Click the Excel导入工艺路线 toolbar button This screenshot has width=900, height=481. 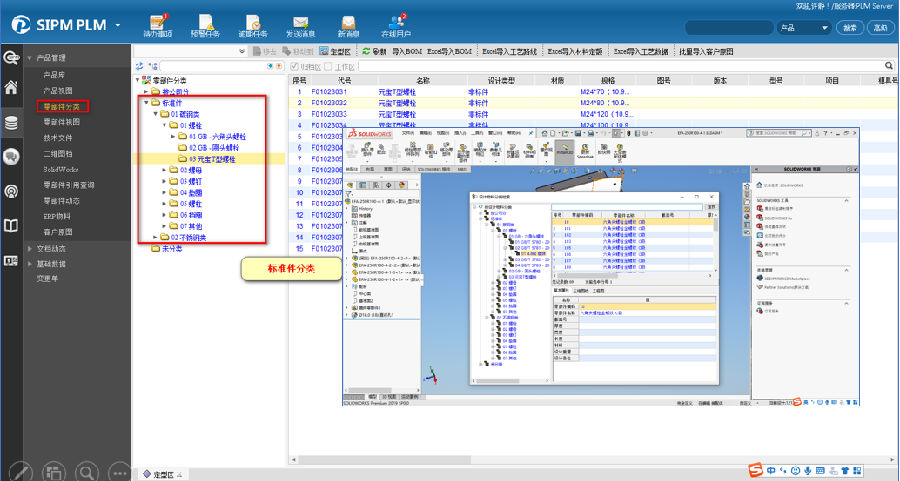coord(509,50)
